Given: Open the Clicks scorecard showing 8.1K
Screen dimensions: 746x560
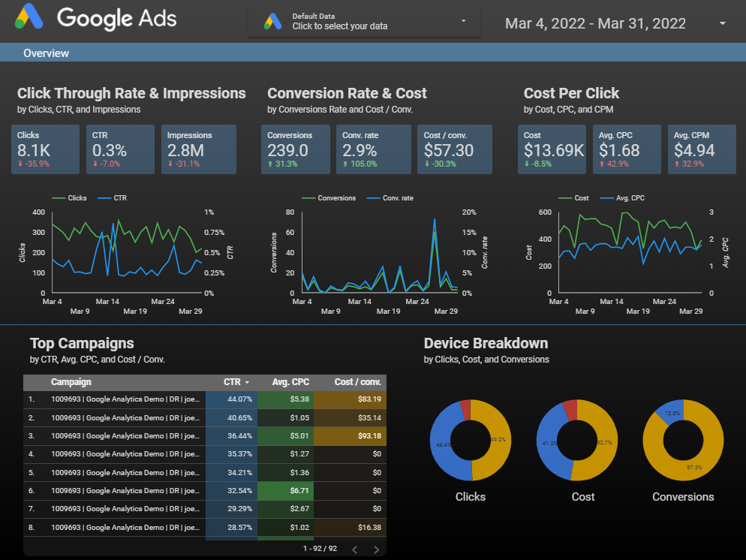Looking at the screenshot, I should [x=45, y=149].
